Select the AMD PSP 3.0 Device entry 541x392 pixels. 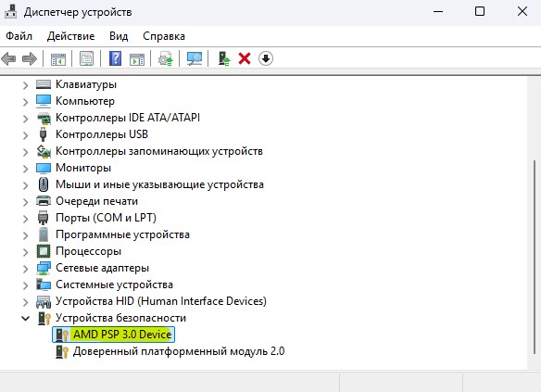click(x=114, y=335)
